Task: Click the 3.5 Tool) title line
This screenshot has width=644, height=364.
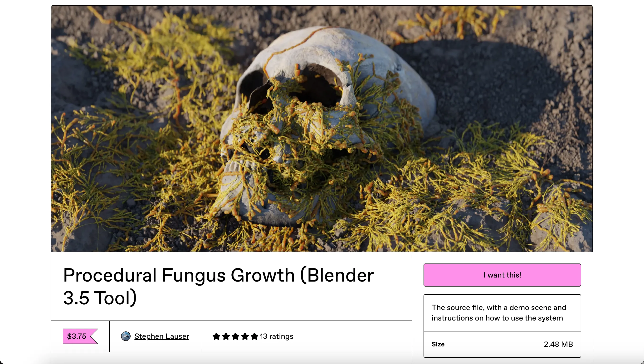Action: [100, 297]
